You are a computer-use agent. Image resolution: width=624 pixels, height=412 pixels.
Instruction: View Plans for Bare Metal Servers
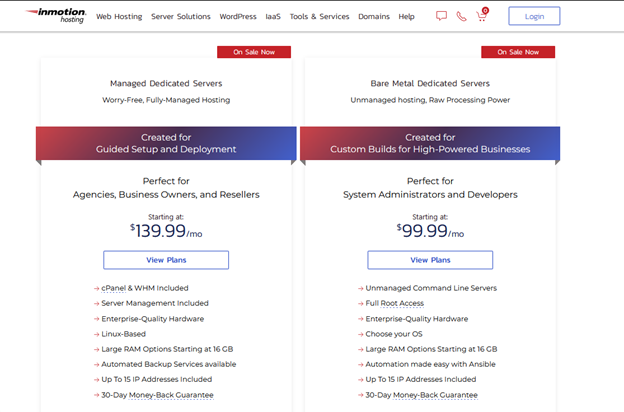click(x=430, y=260)
